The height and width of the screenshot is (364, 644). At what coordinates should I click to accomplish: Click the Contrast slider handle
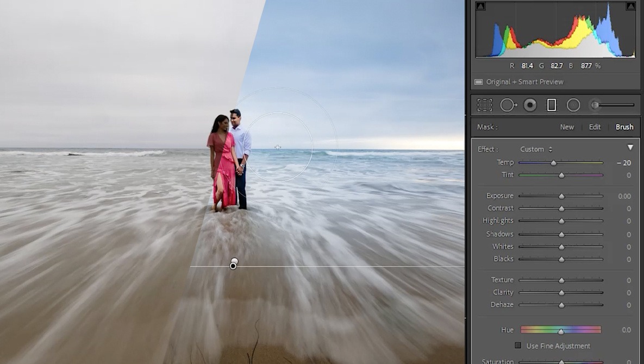click(x=561, y=209)
